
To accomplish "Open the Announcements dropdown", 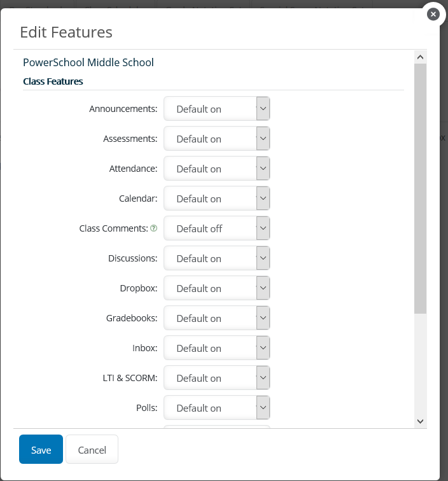I will pos(216,109).
